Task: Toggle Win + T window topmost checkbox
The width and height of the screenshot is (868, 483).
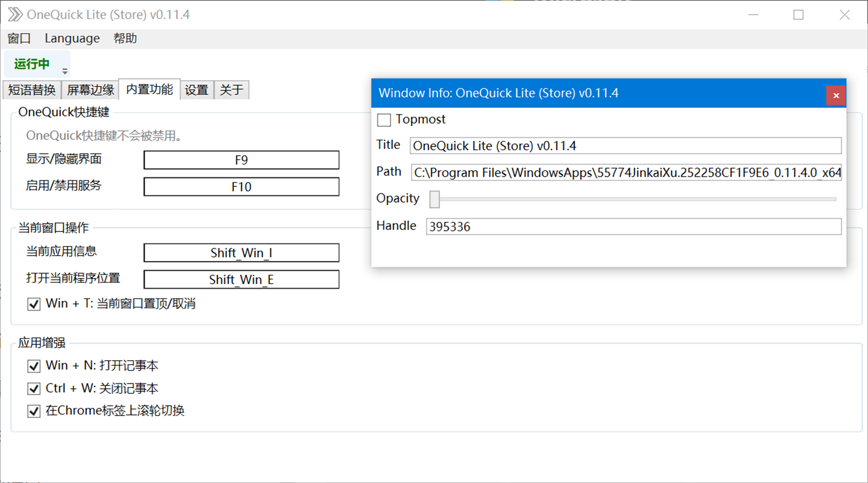Action: tap(34, 305)
